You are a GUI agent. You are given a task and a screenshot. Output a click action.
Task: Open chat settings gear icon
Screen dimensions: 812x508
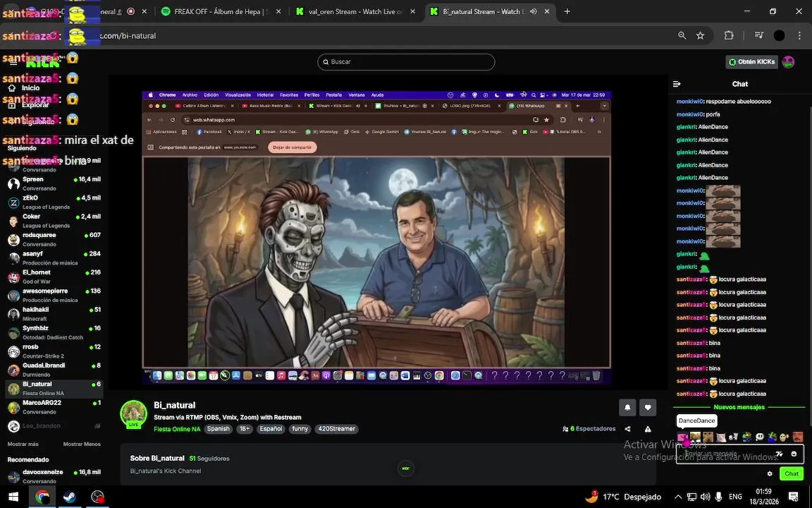coord(770,474)
